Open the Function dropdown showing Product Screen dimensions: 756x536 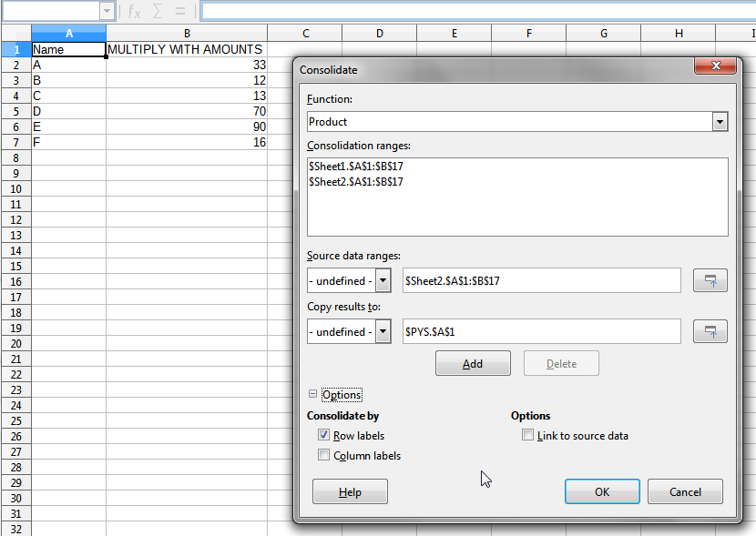(720, 121)
